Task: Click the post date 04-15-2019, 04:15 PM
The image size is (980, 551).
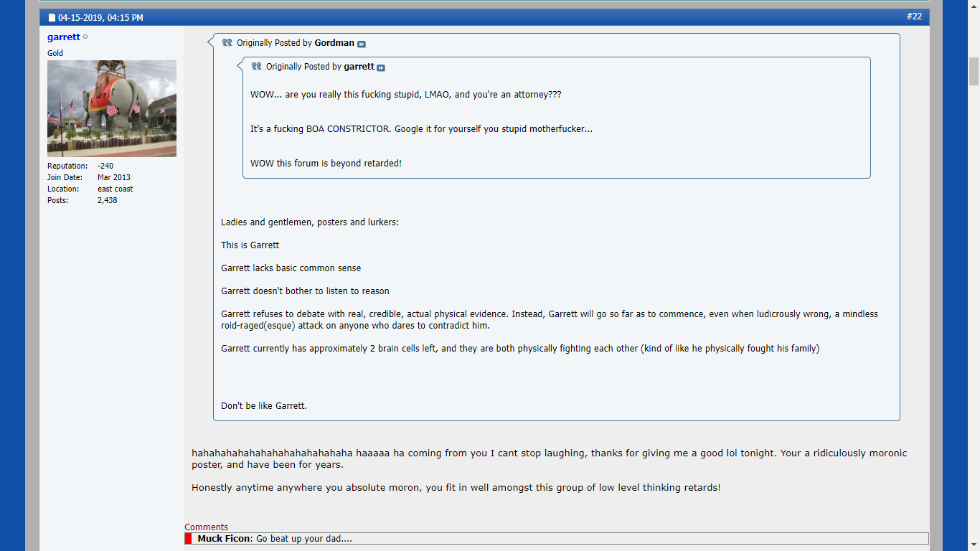Action: click(x=100, y=18)
